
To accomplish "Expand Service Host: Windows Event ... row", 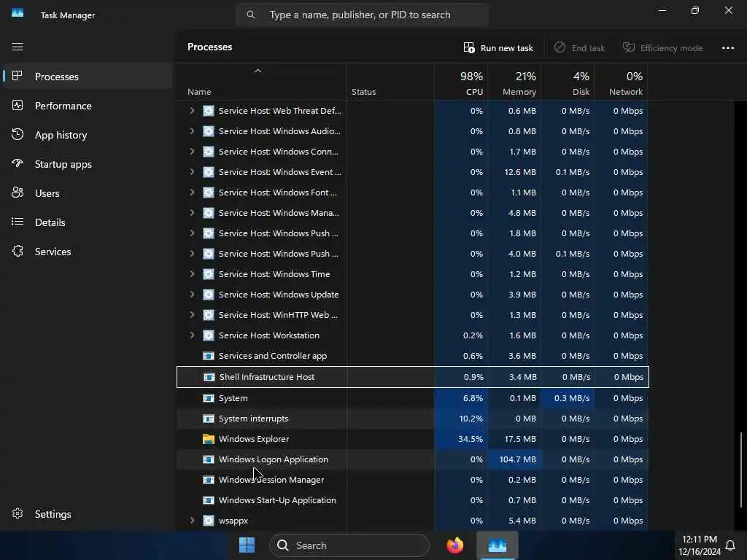I will coord(192,172).
